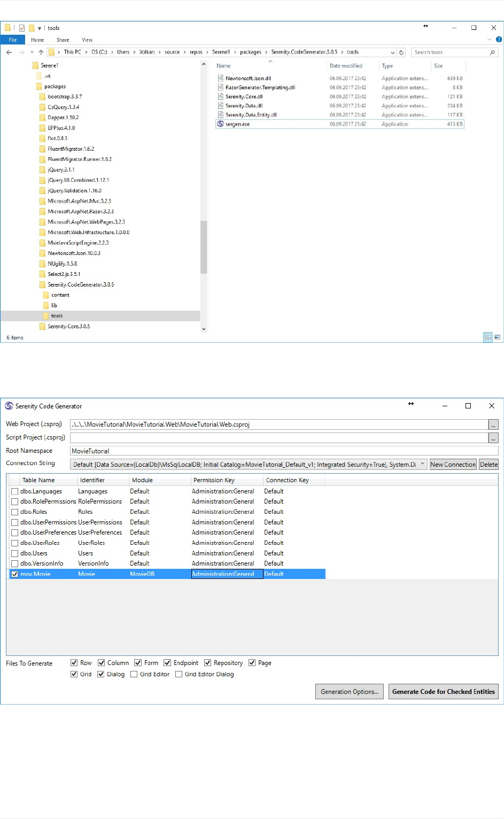Expand the Users breadcrumb chevron
This screenshot has width=504, height=819.
[135, 52]
